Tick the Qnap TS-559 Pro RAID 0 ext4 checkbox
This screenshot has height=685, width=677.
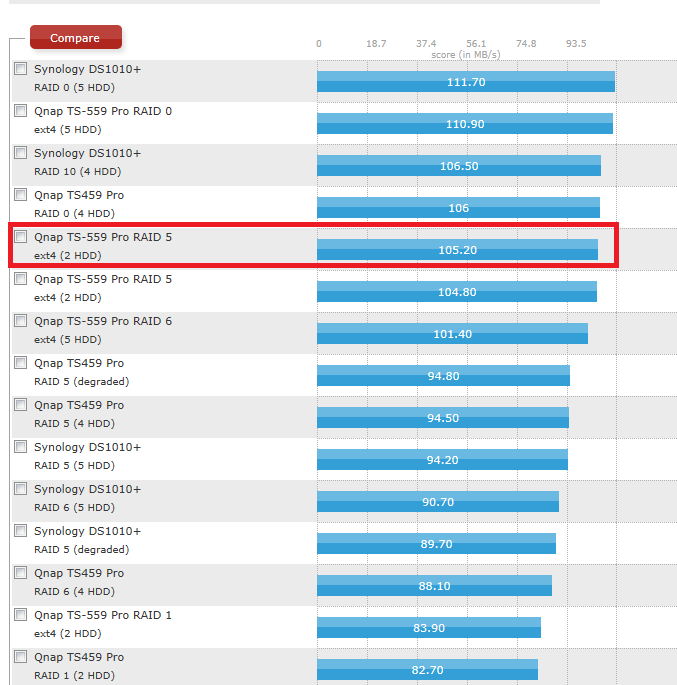tap(21, 111)
